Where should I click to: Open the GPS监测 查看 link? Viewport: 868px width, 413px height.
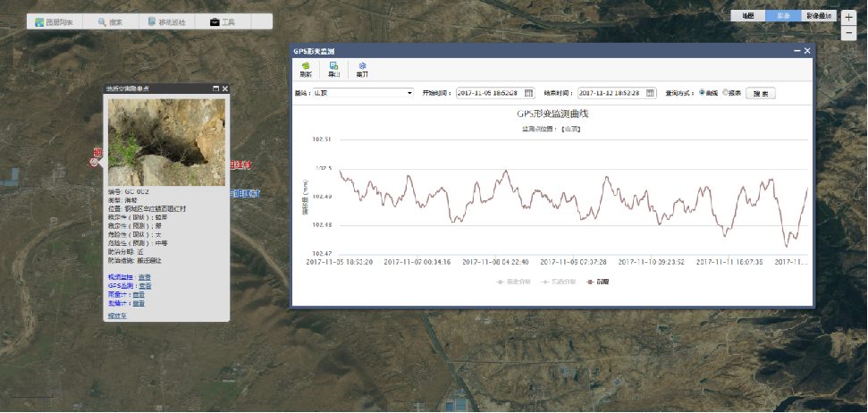pyautogui.click(x=145, y=286)
